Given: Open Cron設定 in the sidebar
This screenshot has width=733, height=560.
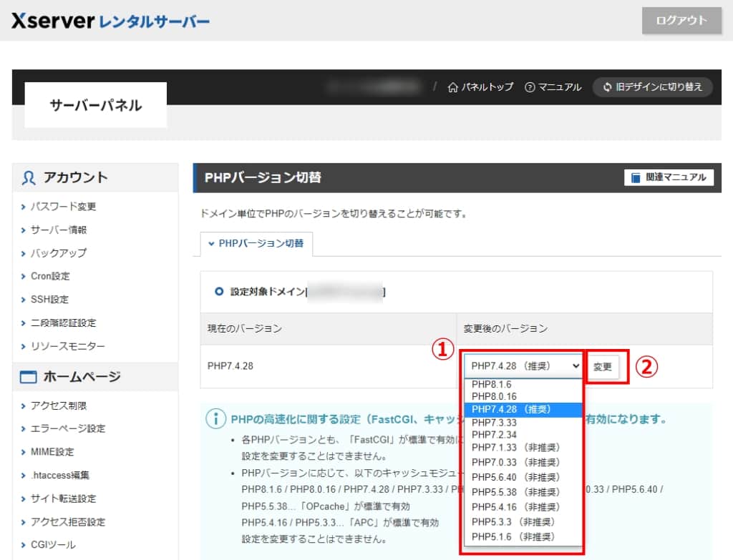Looking at the screenshot, I should pos(50,276).
